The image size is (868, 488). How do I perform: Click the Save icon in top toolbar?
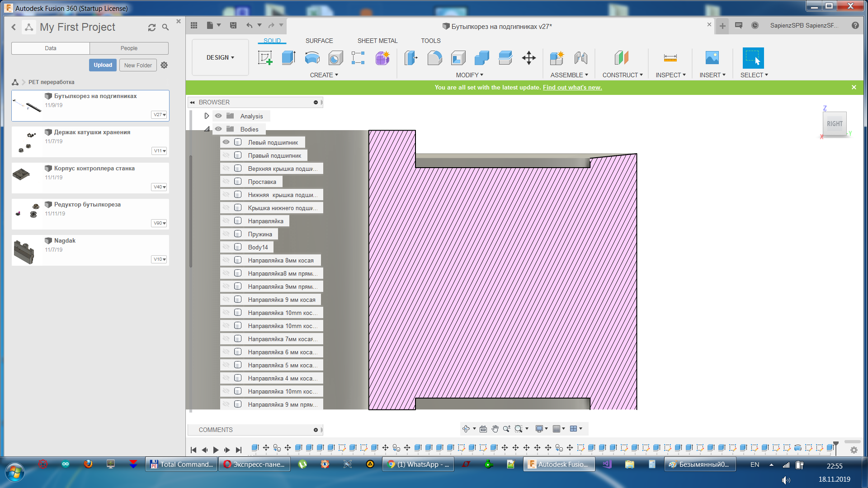pos(233,26)
